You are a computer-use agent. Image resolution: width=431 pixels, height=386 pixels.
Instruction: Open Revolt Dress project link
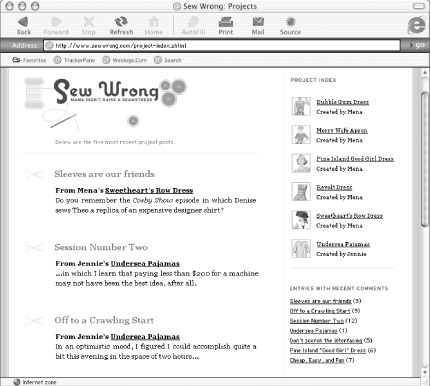[334, 187]
